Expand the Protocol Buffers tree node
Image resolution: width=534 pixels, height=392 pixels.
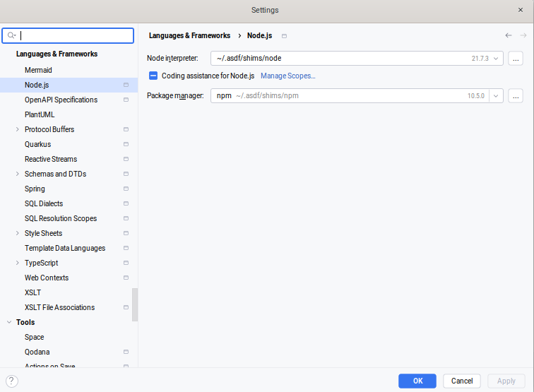[x=17, y=130]
